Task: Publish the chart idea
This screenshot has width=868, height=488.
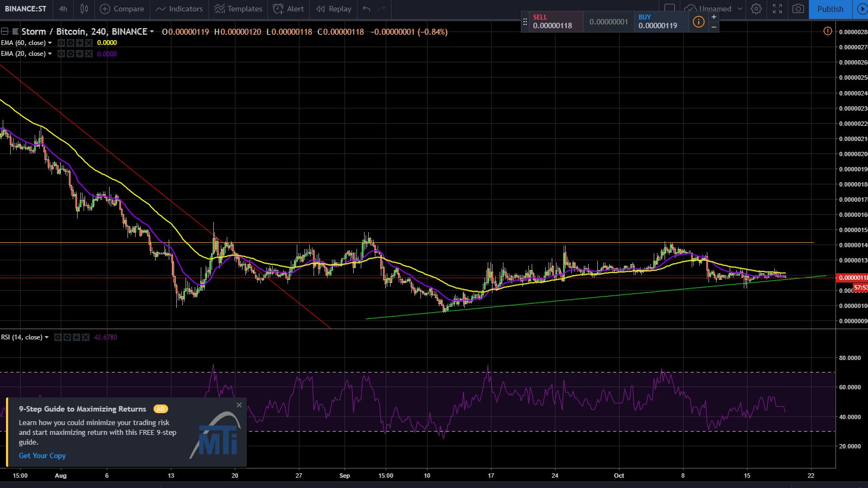Action: 830,9
